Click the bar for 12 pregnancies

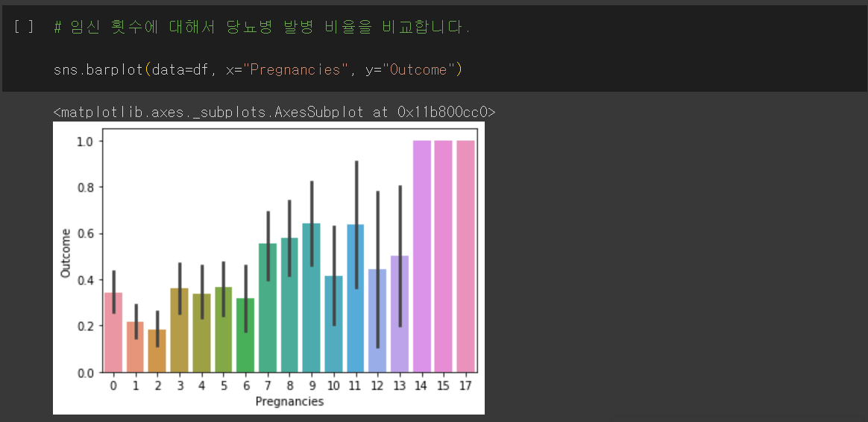pos(377,321)
